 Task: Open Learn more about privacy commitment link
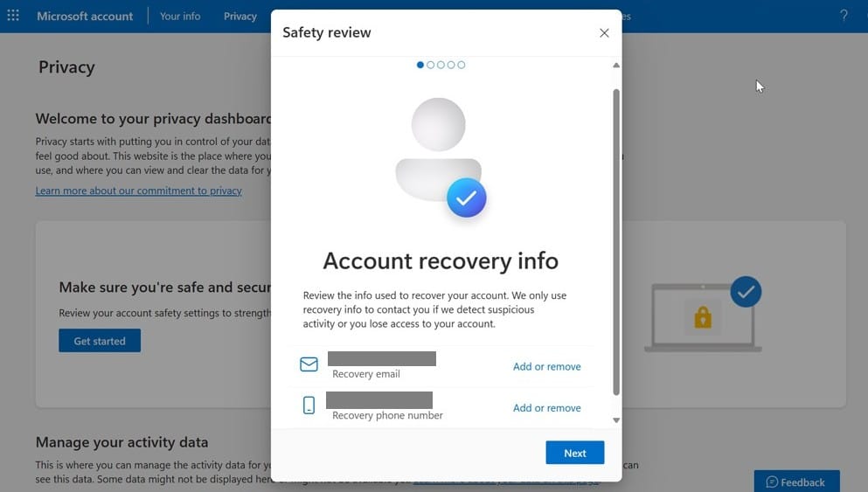138,191
